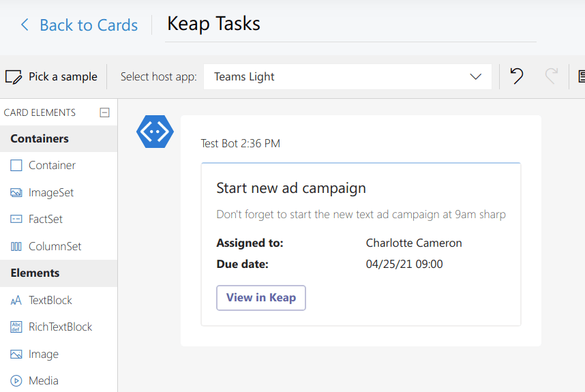This screenshot has width=585, height=392.
Task: Collapse the Card Elements panel
Action: pyautogui.click(x=105, y=112)
